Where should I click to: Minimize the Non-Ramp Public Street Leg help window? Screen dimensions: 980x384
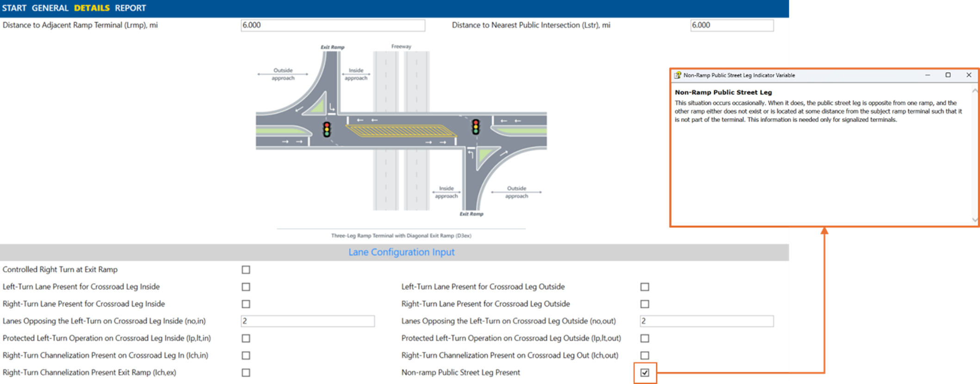click(x=927, y=75)
